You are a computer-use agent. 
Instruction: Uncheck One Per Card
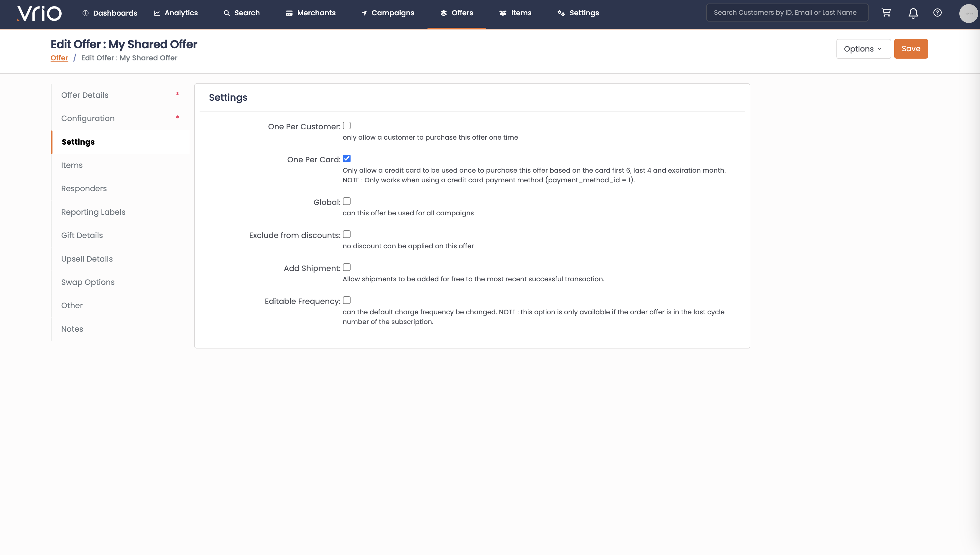[x=346, y=158]
